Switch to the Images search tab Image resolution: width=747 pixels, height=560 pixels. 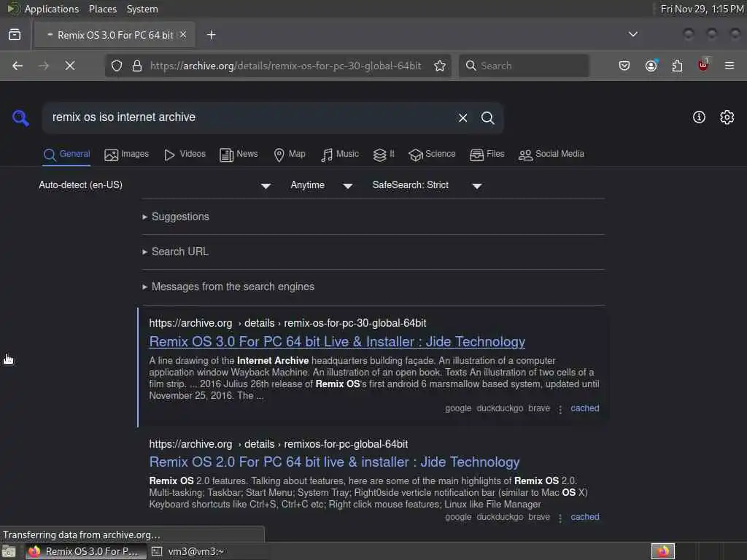click(x=126, y=155)
